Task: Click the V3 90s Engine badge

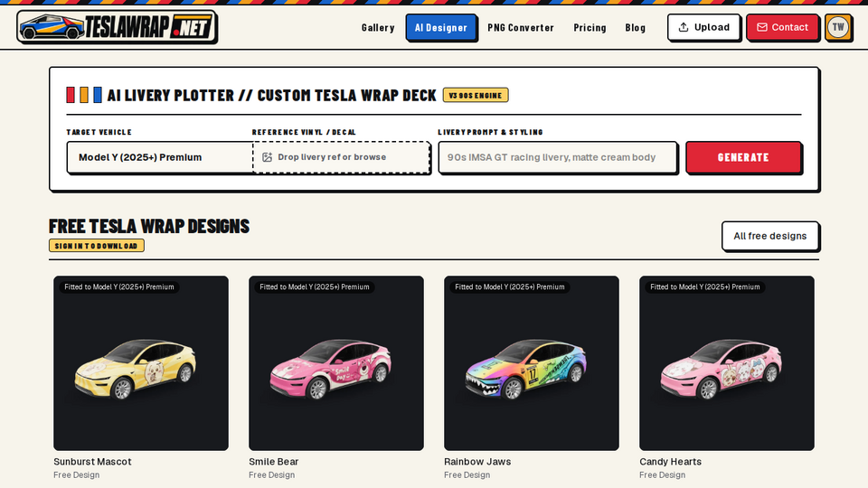Action: click(476, 95)
